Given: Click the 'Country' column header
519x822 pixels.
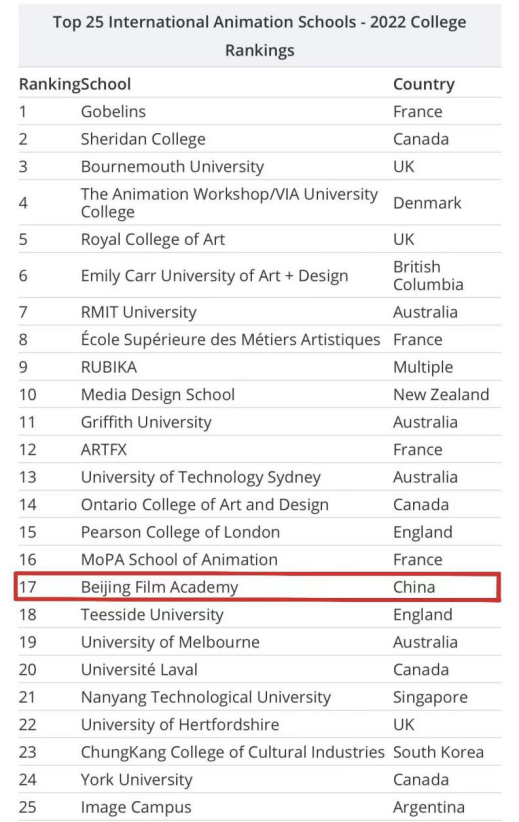Looking at the screenshot, I should tap(424, 84).
